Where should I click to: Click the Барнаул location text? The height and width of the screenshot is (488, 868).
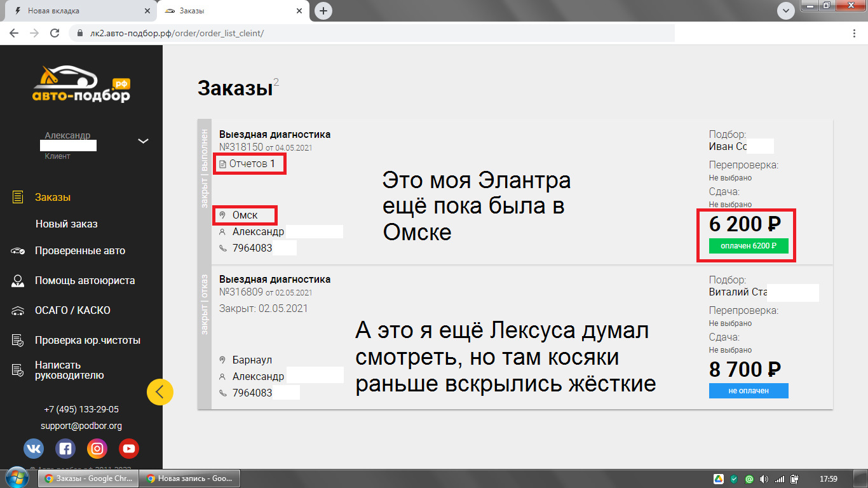click(x=252, y=360)
